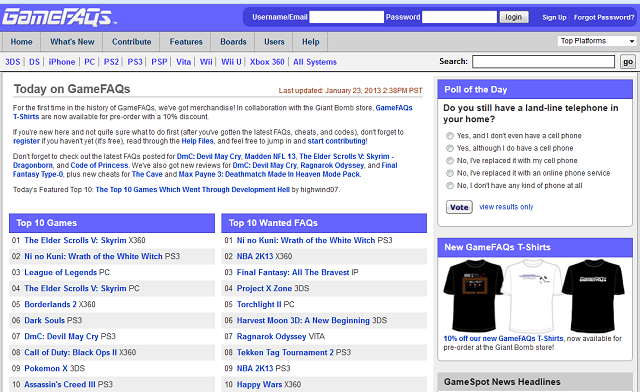
Task: Open the PSP platform link
Action: click(159, 62)
